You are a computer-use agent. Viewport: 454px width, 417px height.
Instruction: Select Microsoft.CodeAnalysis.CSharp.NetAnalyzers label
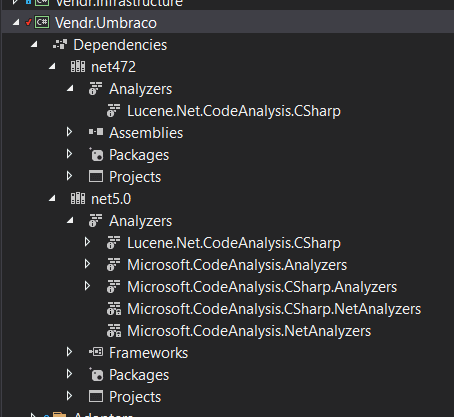(274, 309)
